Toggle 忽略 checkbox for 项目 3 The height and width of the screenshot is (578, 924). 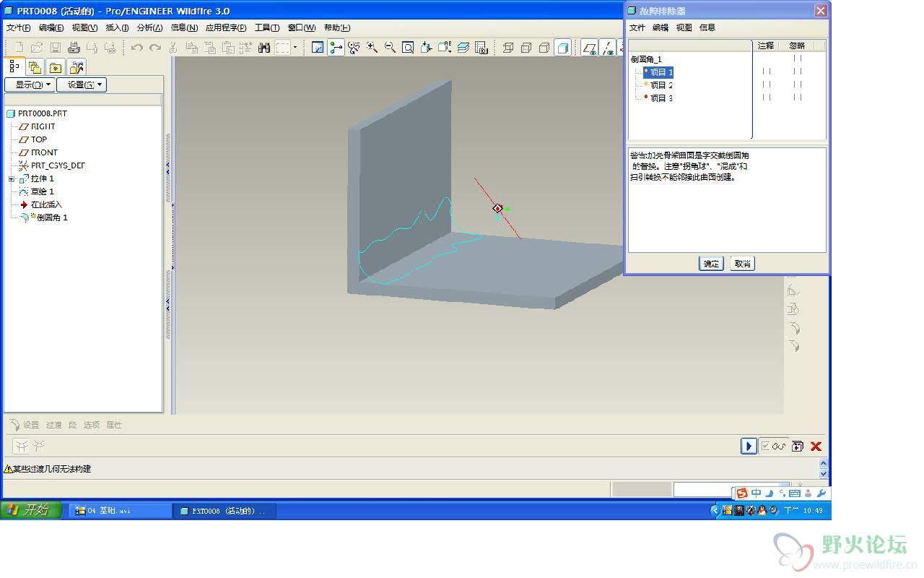pos(797,98)
